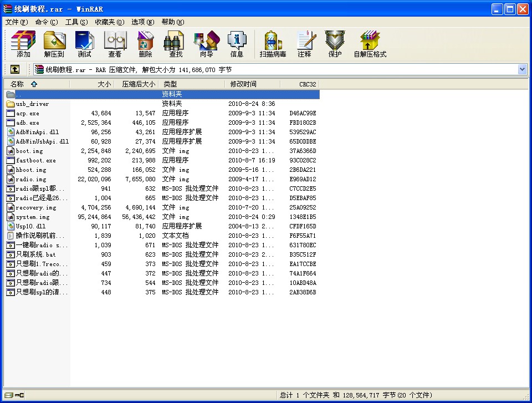Image resolution: width=532 pixels, height=403 pixels.
Task: Select the 只想刷radio跟... batch file
Action: 42,283
